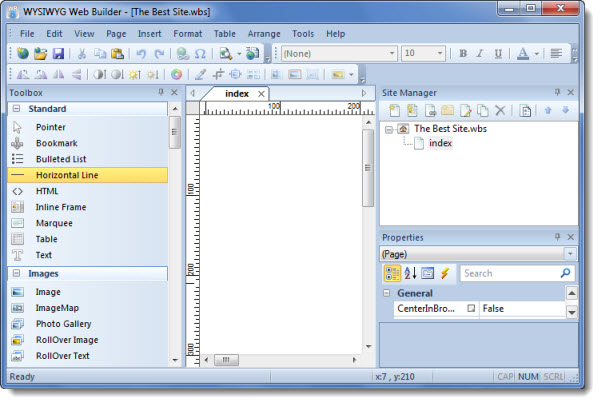This screenshot has height=404, width=600.
Task: Click the Undo arrow icon
Action: click(x=141, y=54)
